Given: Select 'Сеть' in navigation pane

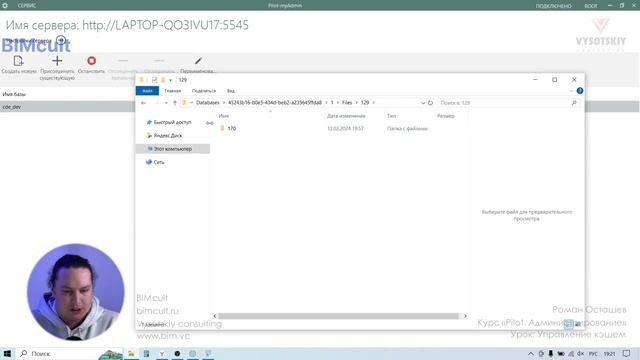Looking at the screenshot, I should 159,162.
